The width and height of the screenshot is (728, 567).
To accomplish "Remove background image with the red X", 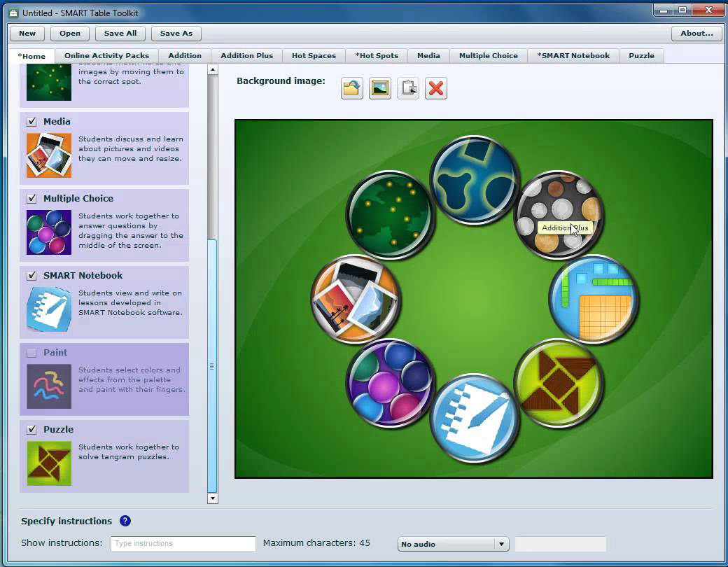I will pyautogui.click(x=436, y=88).
